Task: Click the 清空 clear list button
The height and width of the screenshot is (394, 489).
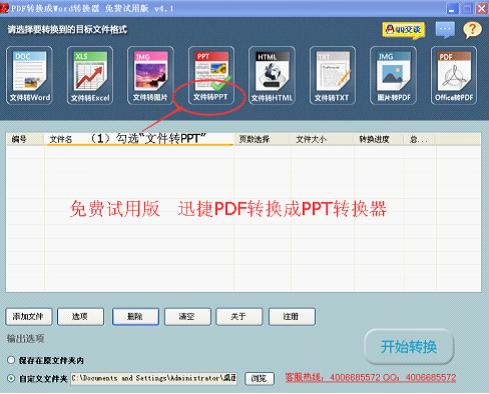Action: tap(187, 316)
